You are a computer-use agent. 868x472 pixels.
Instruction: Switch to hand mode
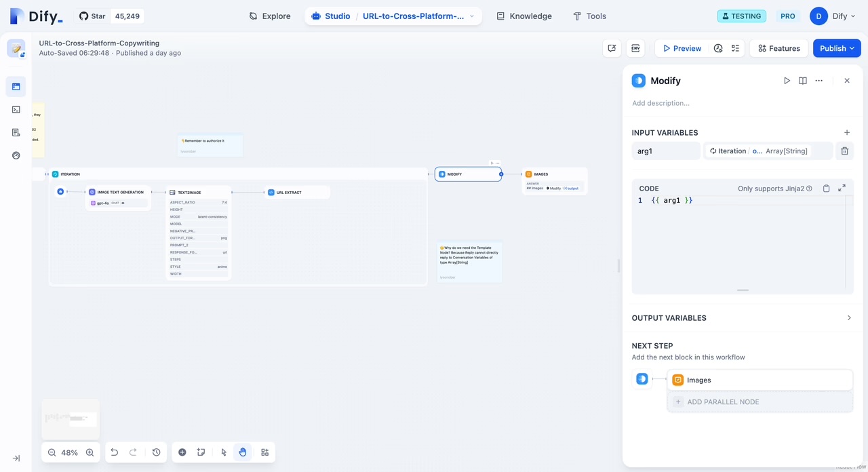[243, 452]
